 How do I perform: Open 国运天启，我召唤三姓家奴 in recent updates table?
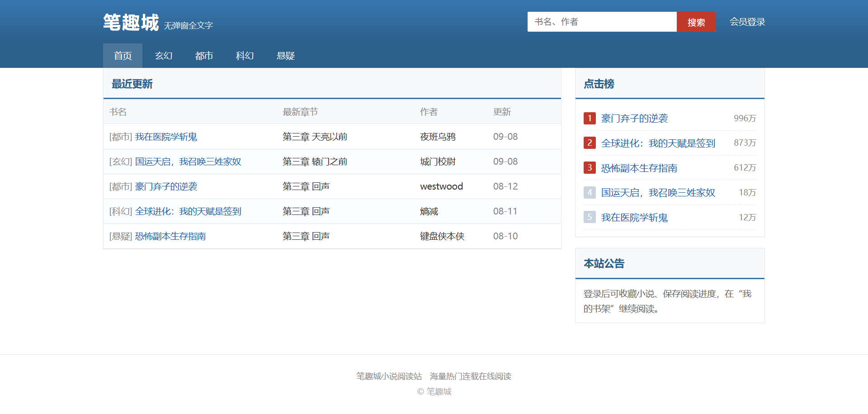coord(188,162)
